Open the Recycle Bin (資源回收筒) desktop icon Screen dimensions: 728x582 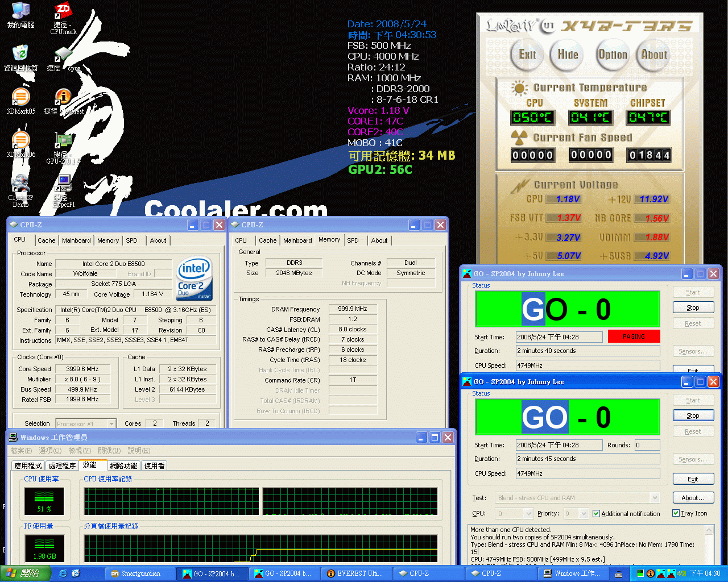pos(20,57)
